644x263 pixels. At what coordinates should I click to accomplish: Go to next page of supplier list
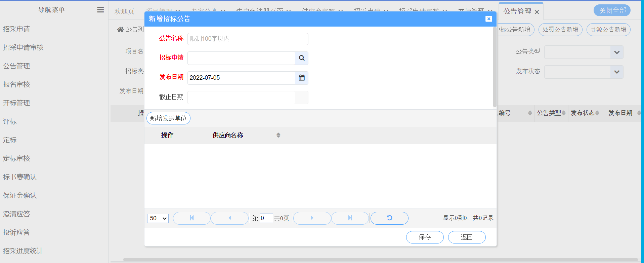(312, 218)
